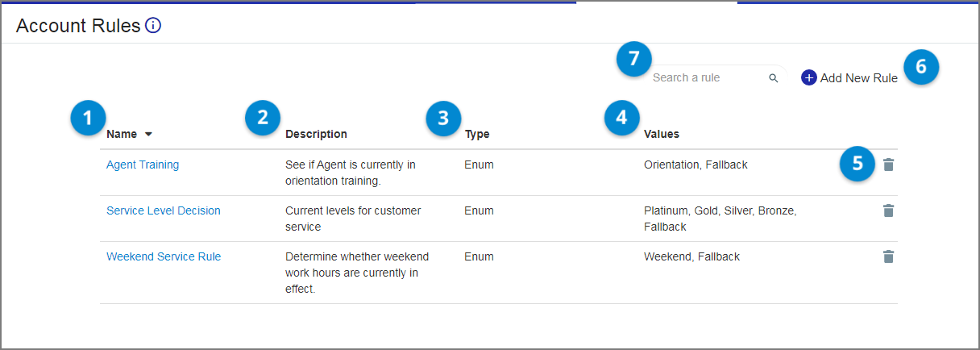The width and height of the screenshot is (980, 350).
Task: Click the Type column header
Action: point(477,134)
